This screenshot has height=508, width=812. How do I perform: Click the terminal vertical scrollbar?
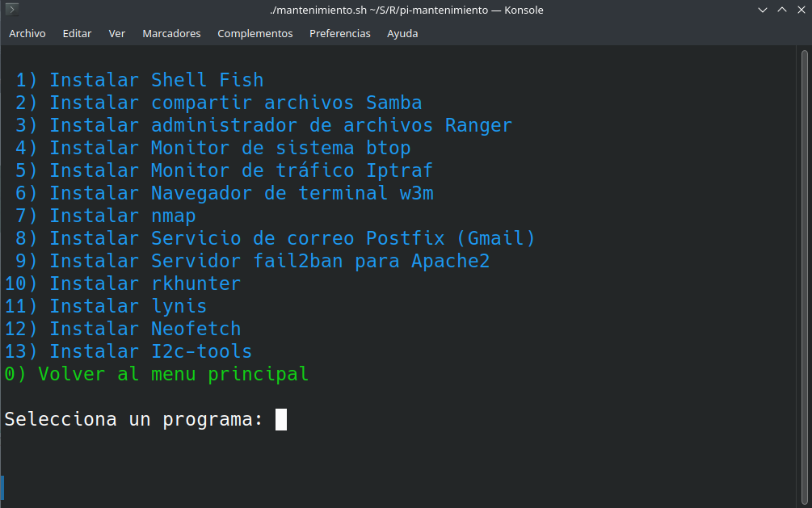point(804,277)
